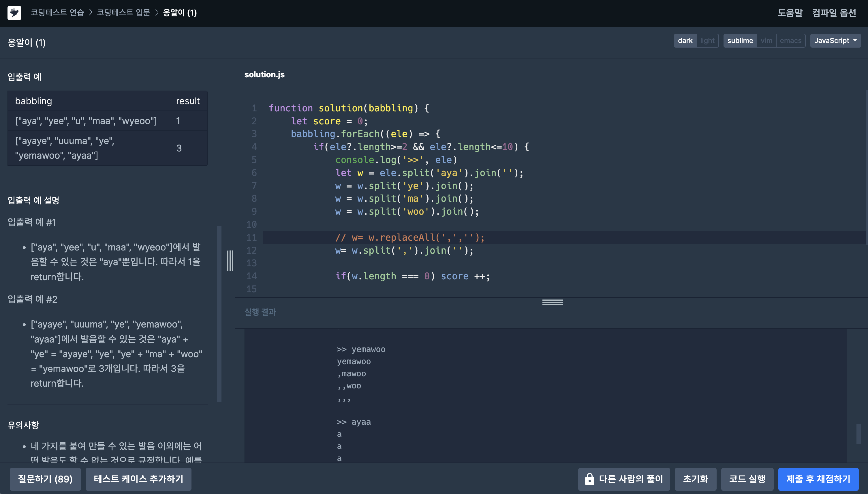Open the 코딩테스트 연습 breadcrumb
Viewport: 868px width, 494px height.
(57, 13)
